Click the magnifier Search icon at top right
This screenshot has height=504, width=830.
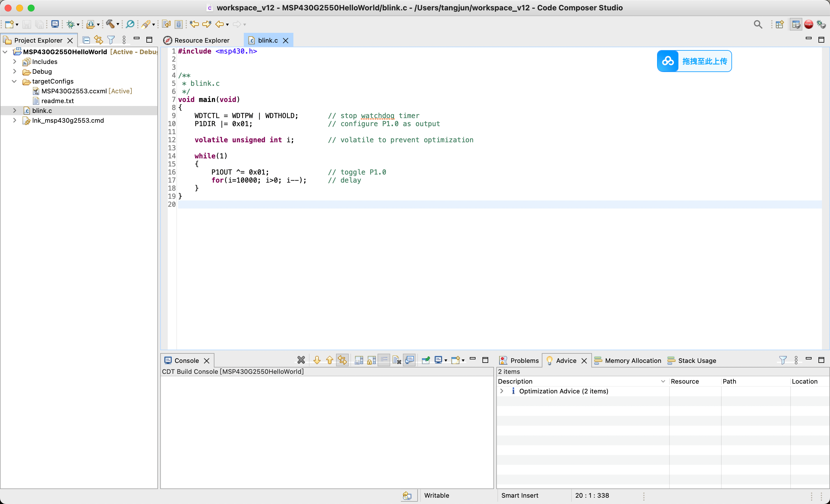pos(758,24)
